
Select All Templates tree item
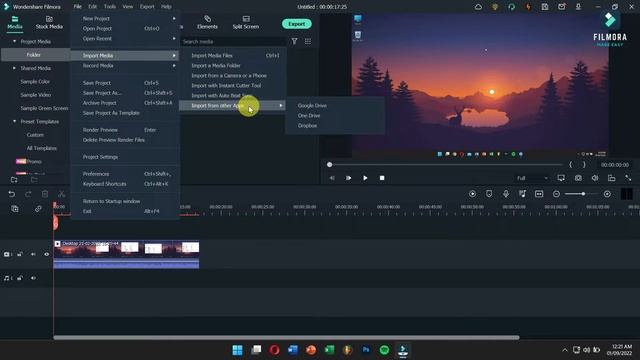tap(42, 148)
